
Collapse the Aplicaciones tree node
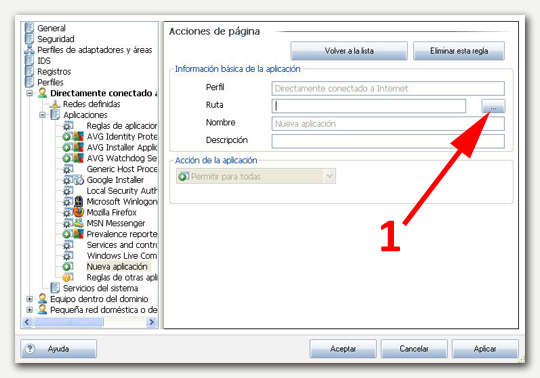42,115
